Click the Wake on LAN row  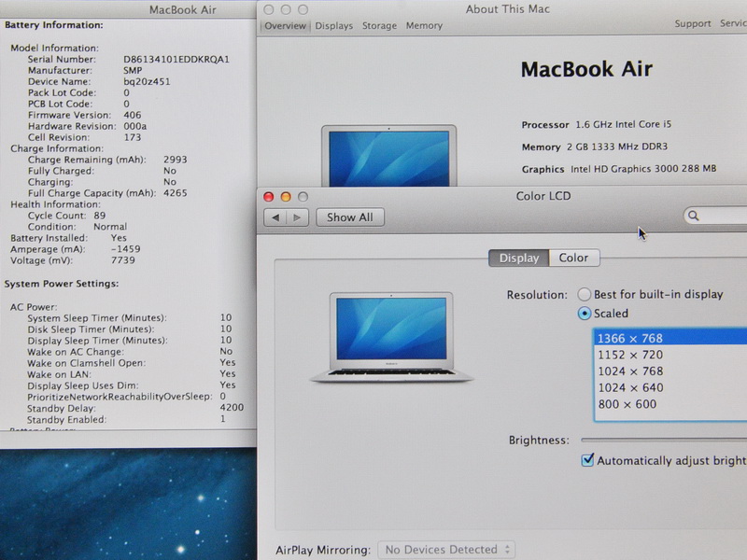(132, 374)
